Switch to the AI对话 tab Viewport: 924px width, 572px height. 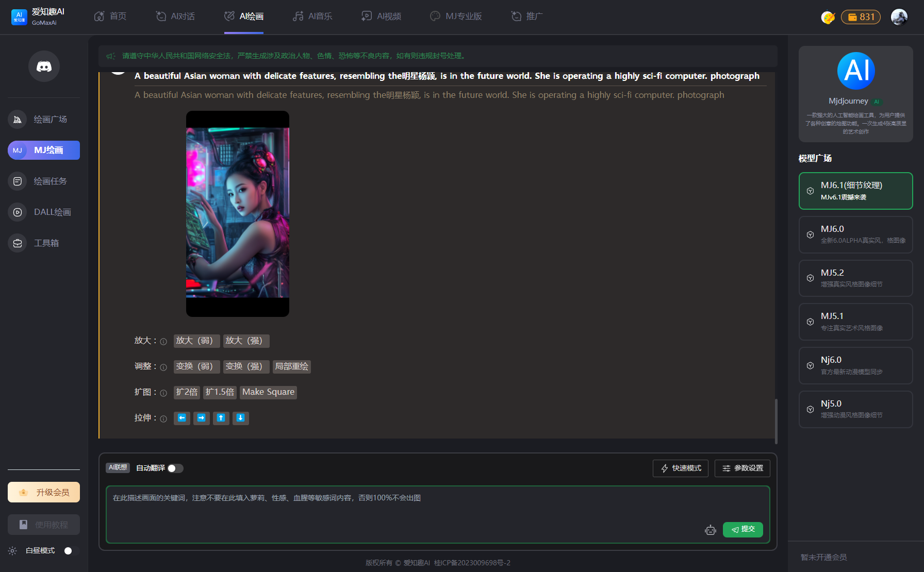pyautogui.click(x=175, y=16)
